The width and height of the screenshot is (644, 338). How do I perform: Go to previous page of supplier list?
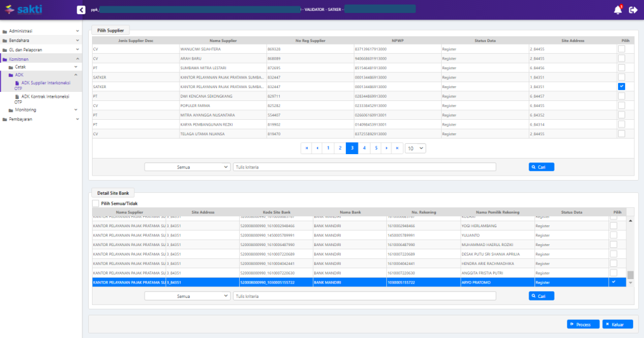pyautogui.click(x=317, y=148)
